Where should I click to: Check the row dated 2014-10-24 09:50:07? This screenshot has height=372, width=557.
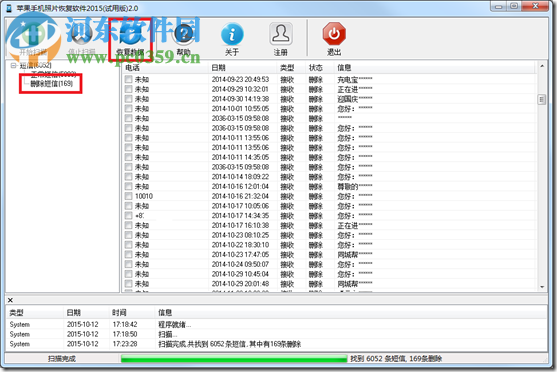(x=128, y=264)
